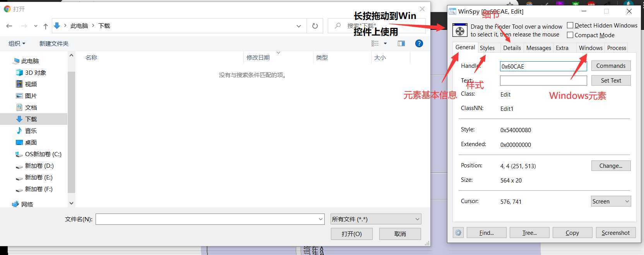The height and width of the screenshot is (255, 644).
Task: Sort by 名称 column header
Action: 91,57
